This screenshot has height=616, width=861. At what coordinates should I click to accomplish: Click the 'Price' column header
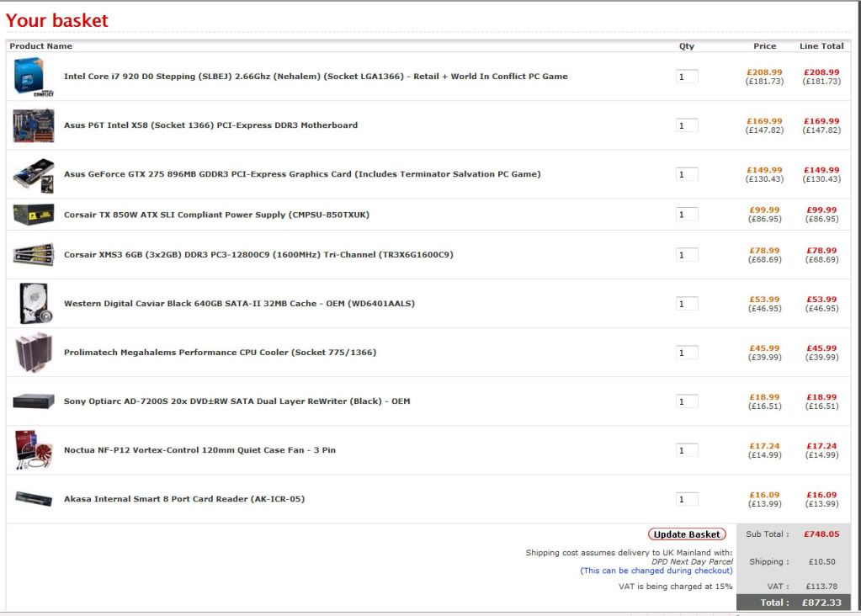coord(765,46)
